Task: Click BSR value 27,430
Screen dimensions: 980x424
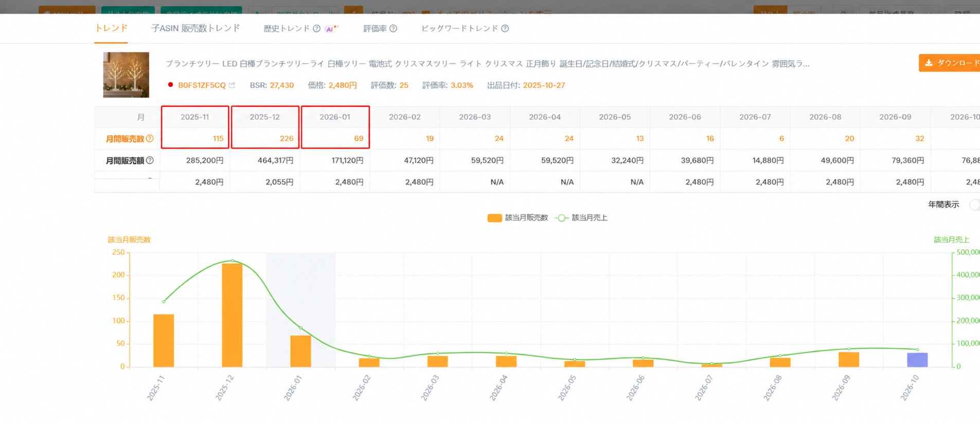Action: pyautogui.click(x=282, y=85)
